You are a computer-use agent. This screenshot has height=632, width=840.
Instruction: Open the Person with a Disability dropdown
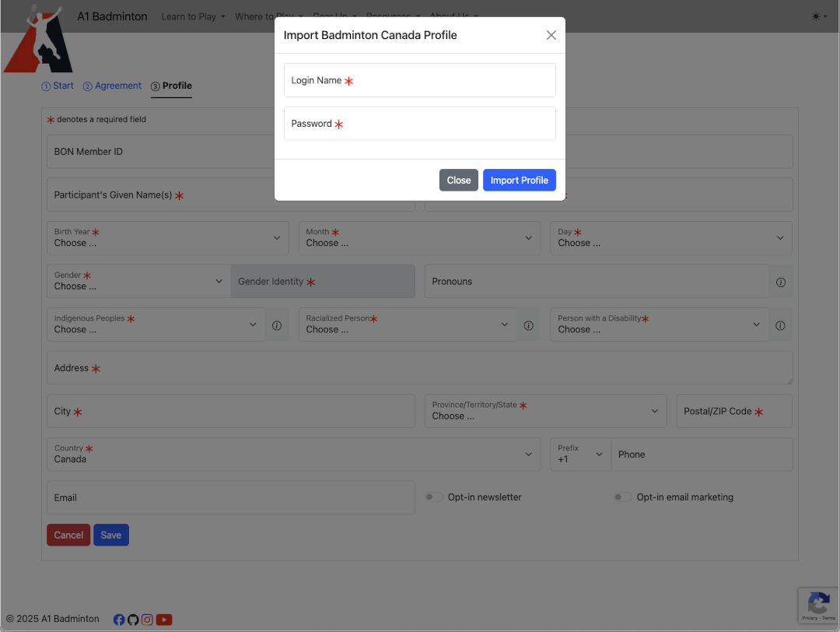pyautogui.click(x=660, y=325)
